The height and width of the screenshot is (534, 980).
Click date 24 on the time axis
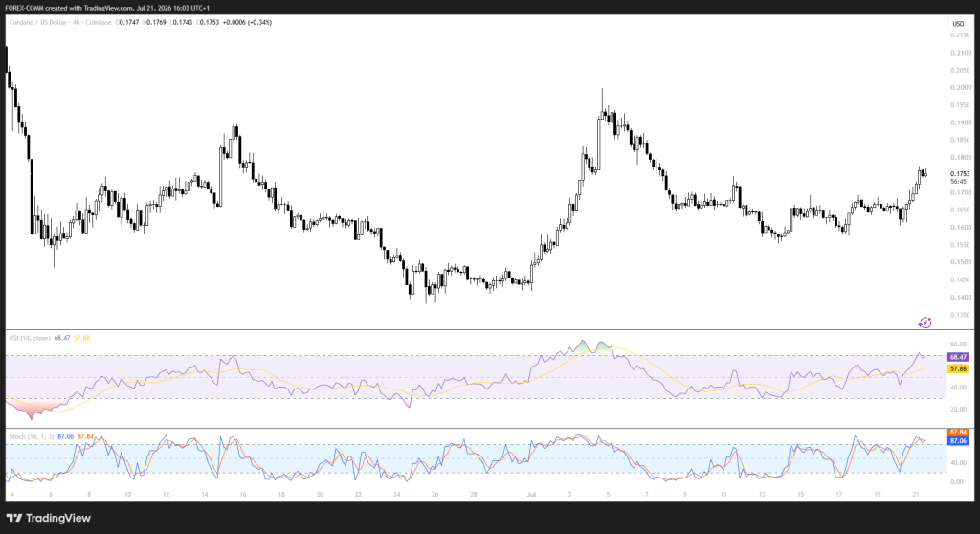397,495
